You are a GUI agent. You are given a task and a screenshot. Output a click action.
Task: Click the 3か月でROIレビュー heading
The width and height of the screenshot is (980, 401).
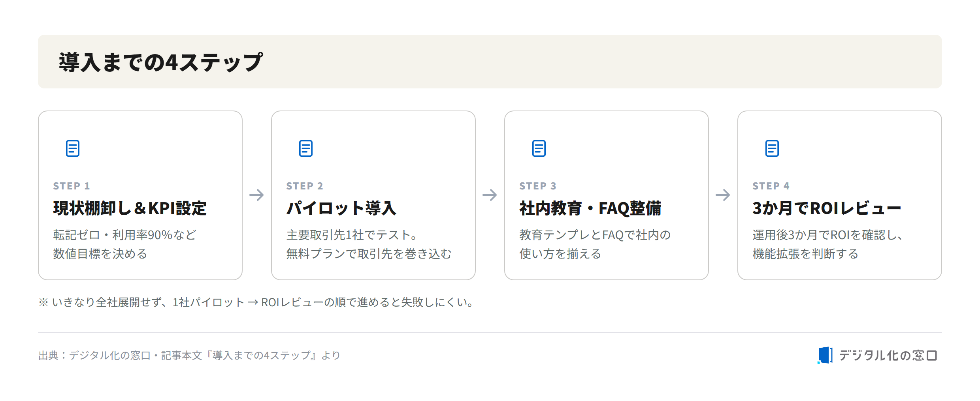tap(827, 208)
